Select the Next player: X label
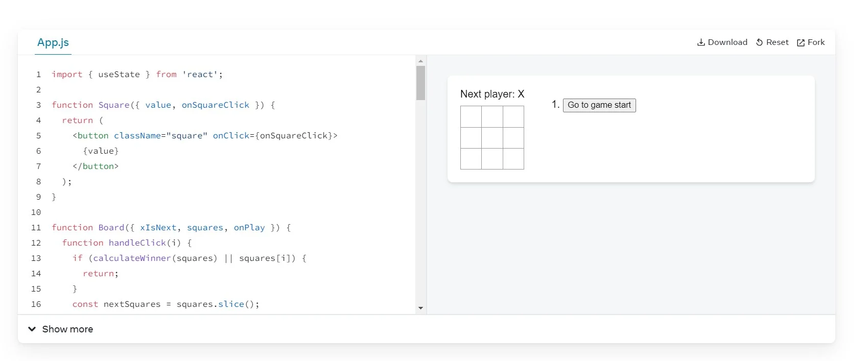Image resolution: width=868 pixels, height=361 pixels. (x=491, y=94)
